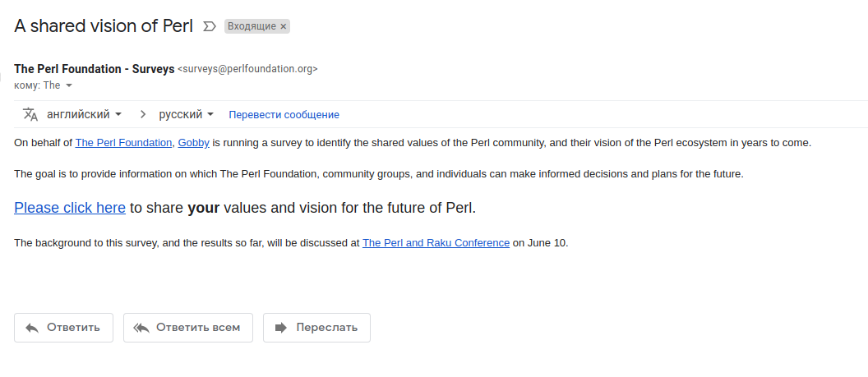
Task: Click Перевести сообщение link
Action: click(x=284, y=115)
